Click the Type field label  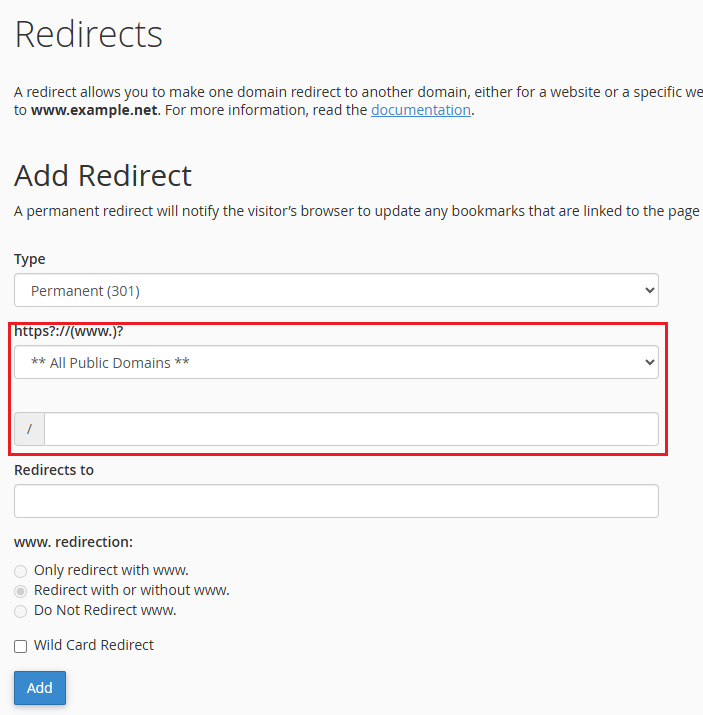tap(30, 259)
